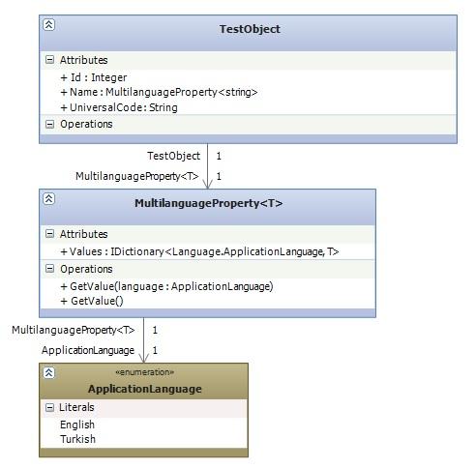The image size is (476, 469).
Task: Select the Values : IDictionary attribute
Action: 199,251
